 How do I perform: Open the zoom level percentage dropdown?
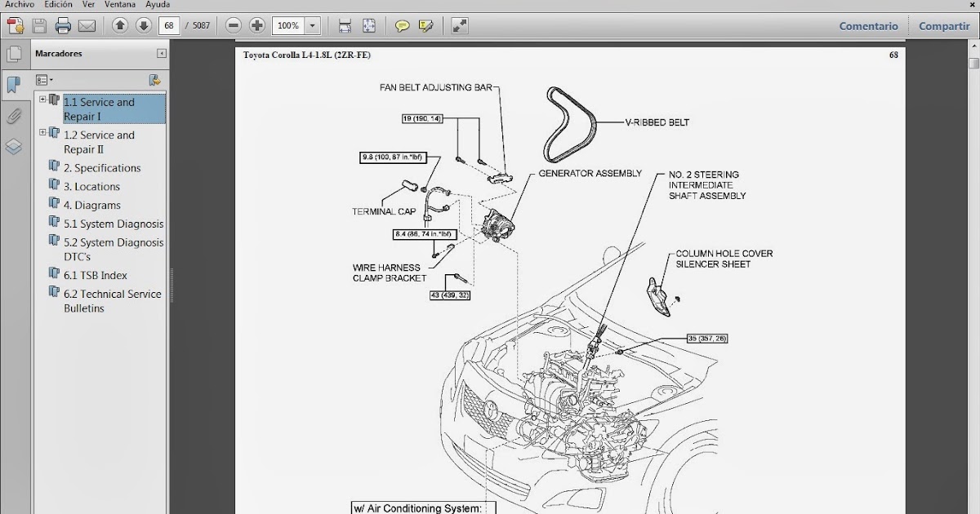[x=311, y=25]
